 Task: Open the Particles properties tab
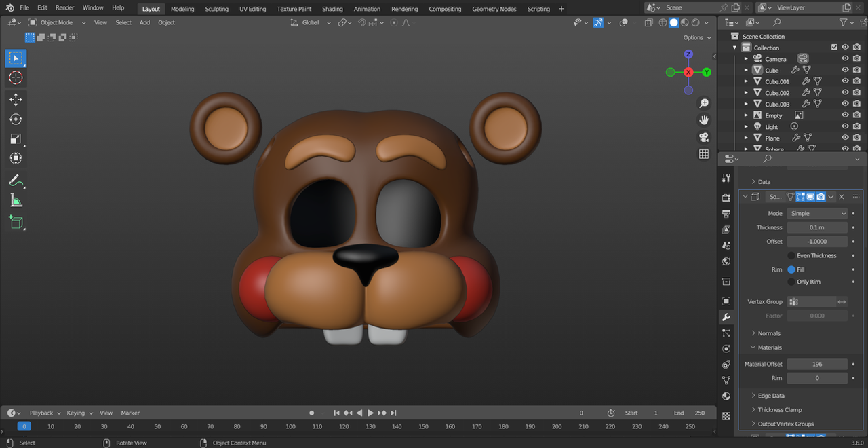coord(726,333)
